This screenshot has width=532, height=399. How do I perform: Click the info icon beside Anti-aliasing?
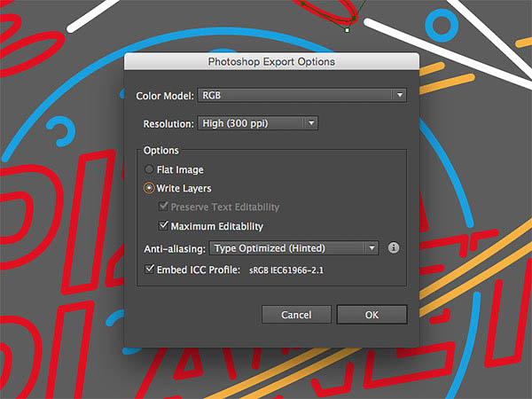(x=393, y=247)
